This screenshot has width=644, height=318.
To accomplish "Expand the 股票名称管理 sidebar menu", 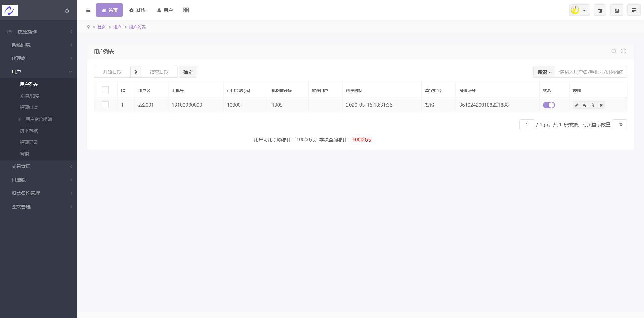I will tap(39, 193).
